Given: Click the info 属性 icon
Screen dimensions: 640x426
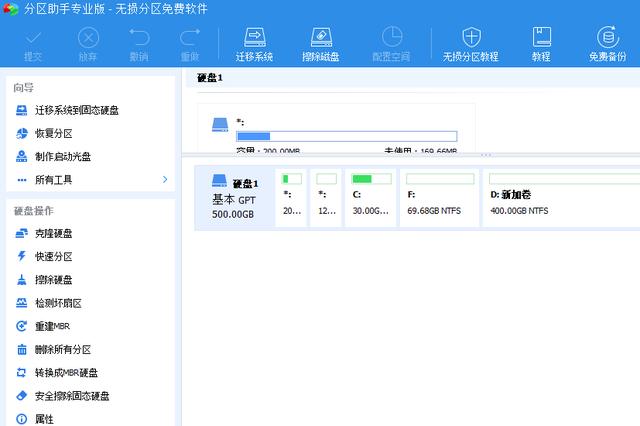Looking at the screenshot, I should click(x=21, y=419).
